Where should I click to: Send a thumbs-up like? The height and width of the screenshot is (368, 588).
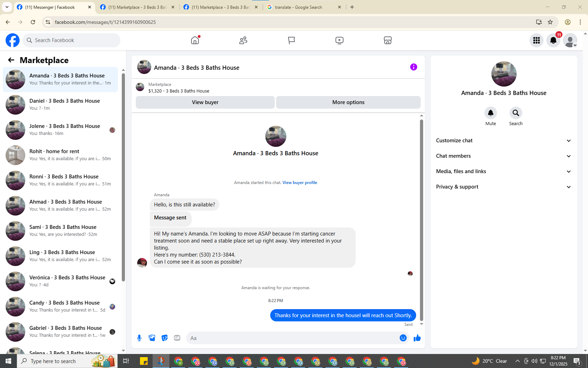(x=417, y=338)
